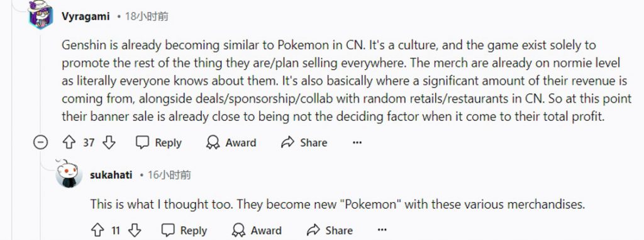The image size is (644, 240).
Task: Award sukahati's reply
Action: tap(257, 230)
